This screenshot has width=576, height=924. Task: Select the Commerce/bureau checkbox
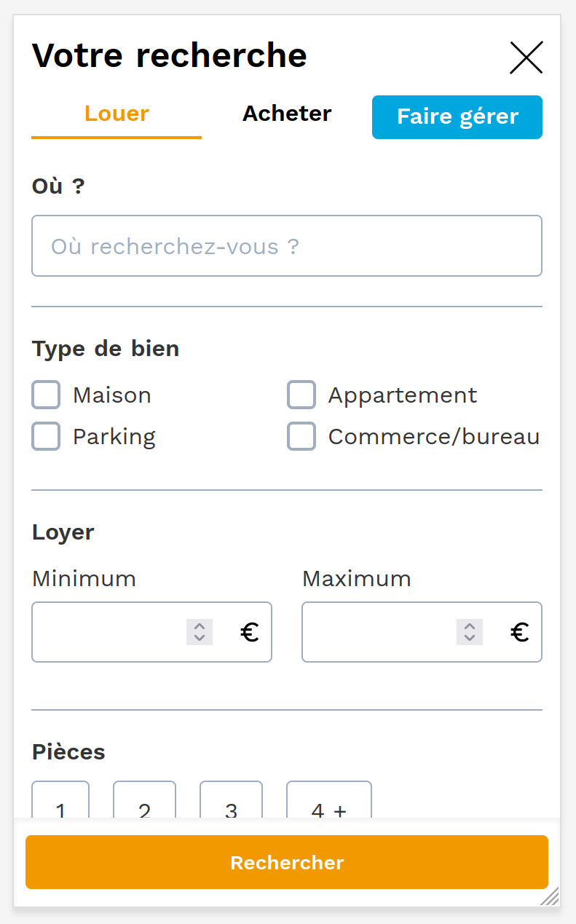tap(301, 437)
